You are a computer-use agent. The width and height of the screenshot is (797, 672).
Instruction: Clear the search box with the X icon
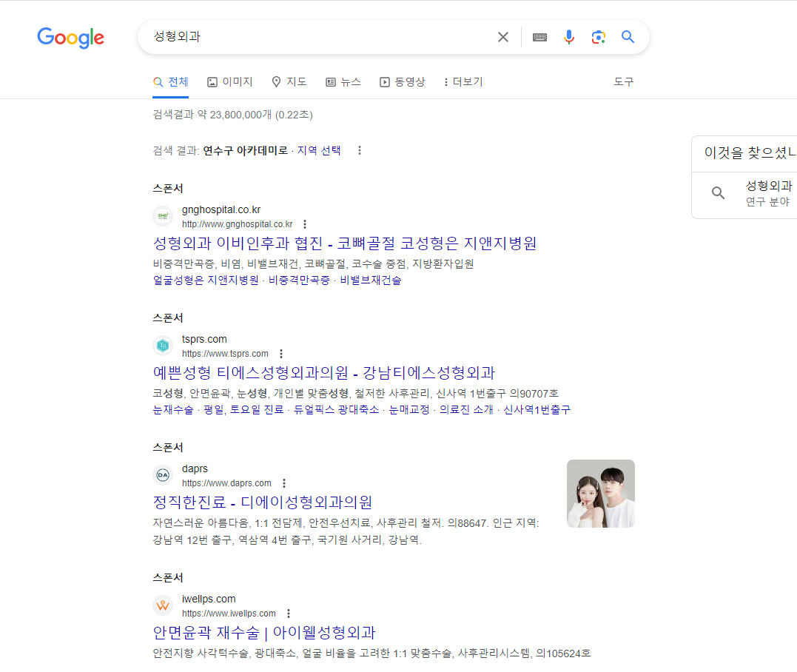tap(502, 37)
